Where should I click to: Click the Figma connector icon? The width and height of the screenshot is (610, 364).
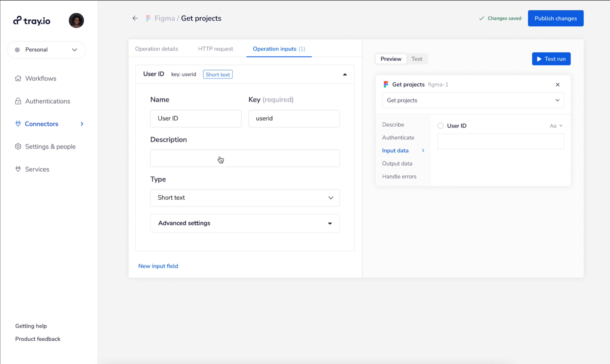[x=149, y=18]
